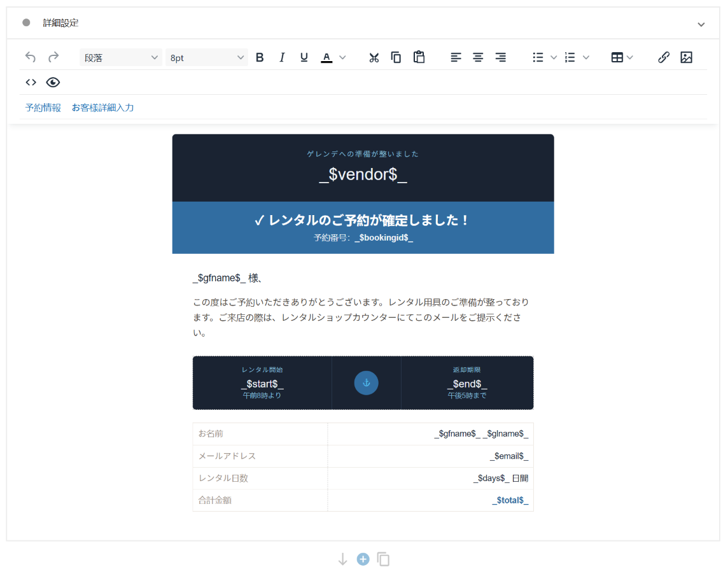Click the お名前 table cell
The height and width of the screenshot is (574, 728).
click(x=260, y=434)
